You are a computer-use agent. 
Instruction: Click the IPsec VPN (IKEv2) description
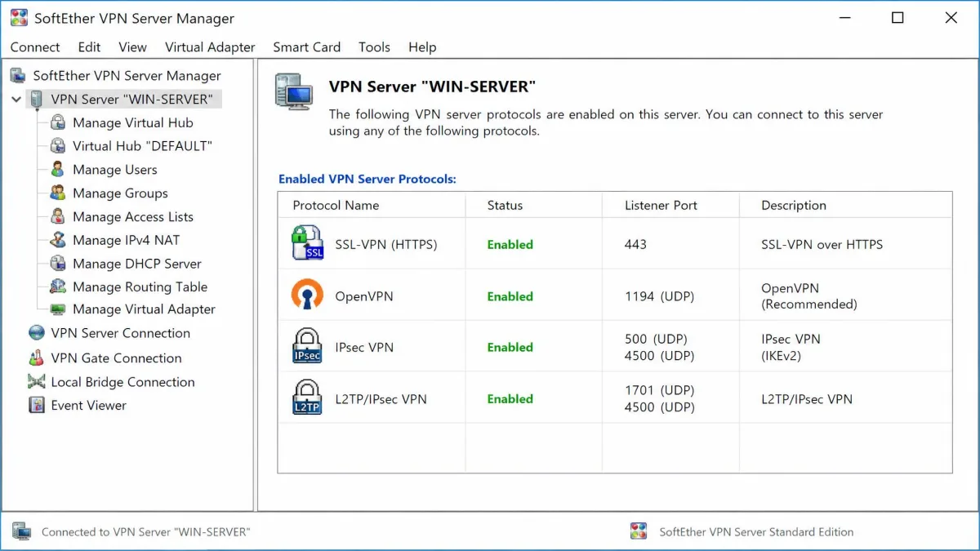pos(791,347)
